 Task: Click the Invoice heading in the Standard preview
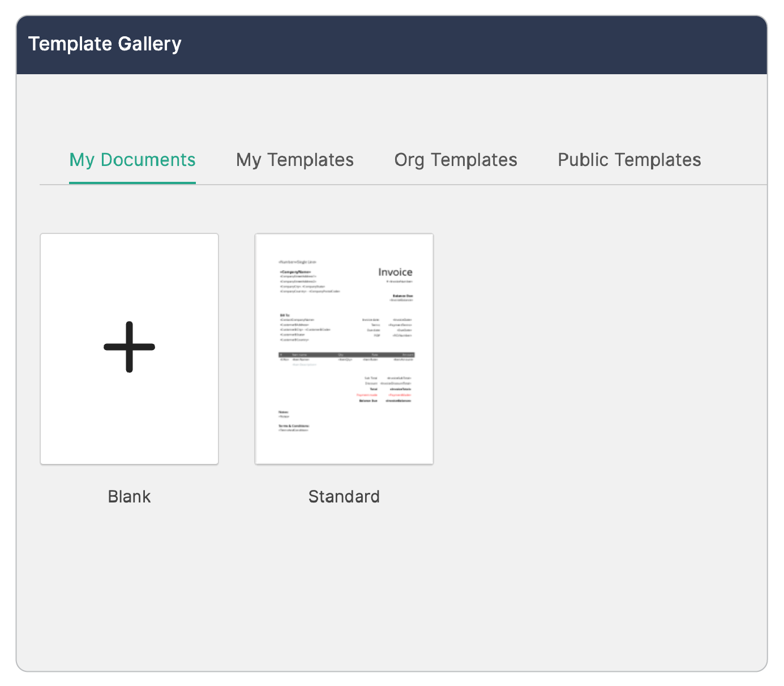(396, 272)
